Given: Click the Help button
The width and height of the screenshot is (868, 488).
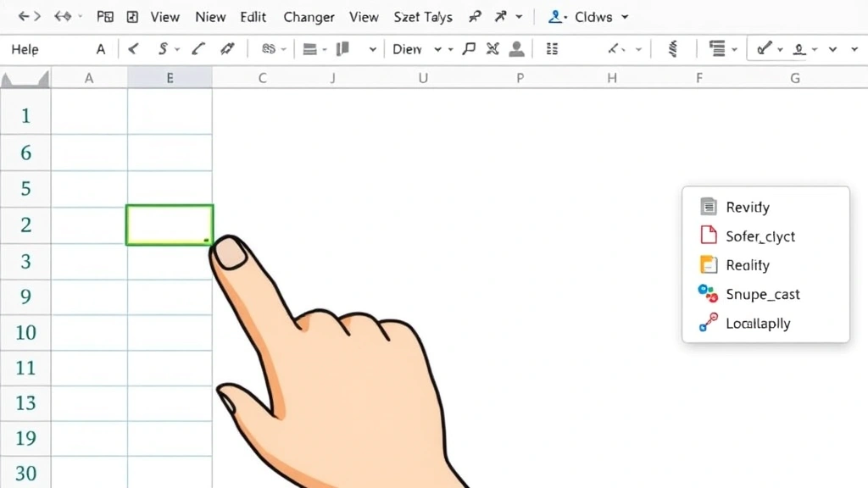Looking at the screenshot, I should pos(25,49).
